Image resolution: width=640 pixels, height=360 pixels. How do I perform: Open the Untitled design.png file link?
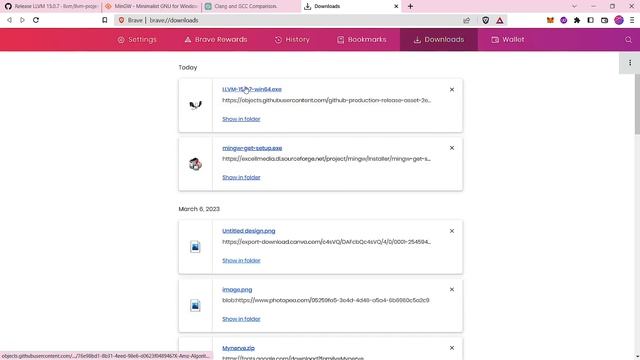pyautogui.click(x=249, y=231)
